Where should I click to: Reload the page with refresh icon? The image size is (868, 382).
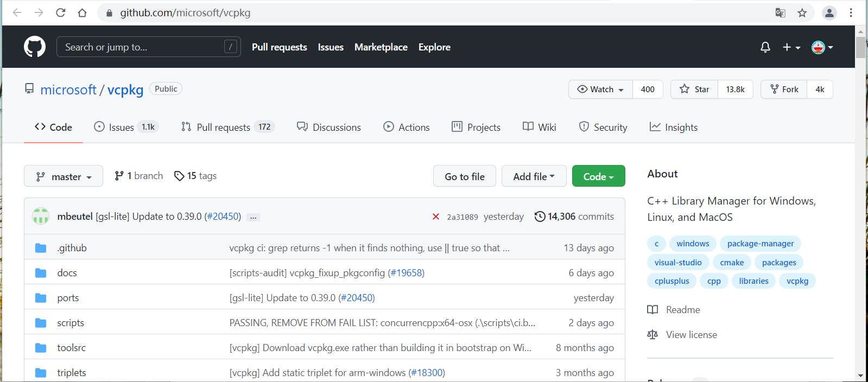(x=60, y=12)
